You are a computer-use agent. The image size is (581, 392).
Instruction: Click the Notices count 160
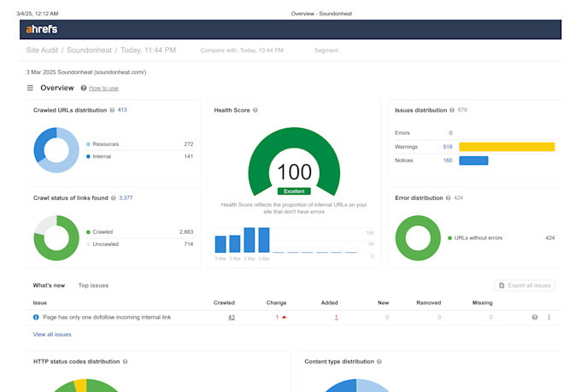[448, 161]
